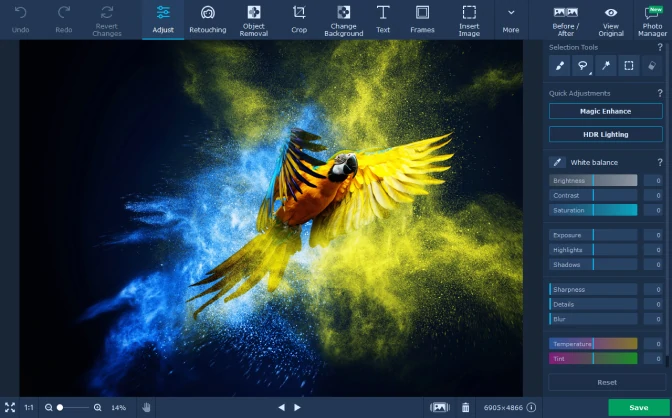This screenshot has width=672, height=418.
Task: Adjust the Saturation slider
Action: coord(593,210)
